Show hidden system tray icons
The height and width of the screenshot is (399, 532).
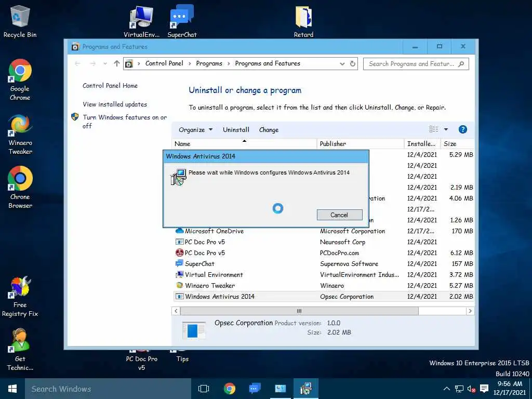[x=447, y=389]
